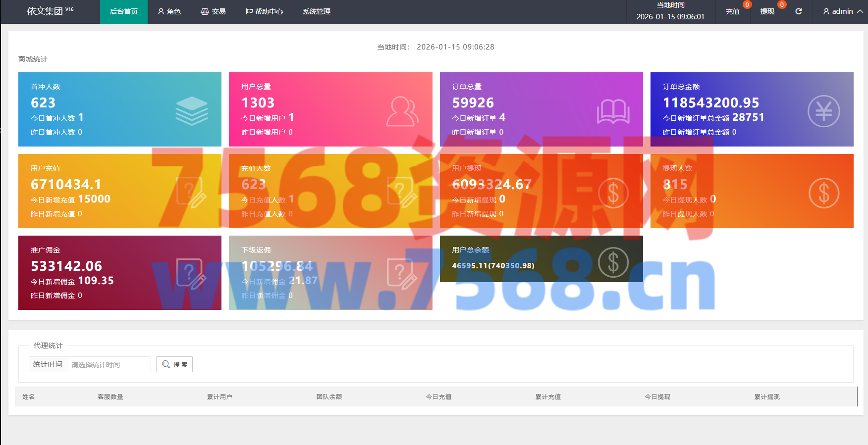Click the 依文集团 logo title
The width and height of the screenshot is (868, 445).
(x=45, y=11)
